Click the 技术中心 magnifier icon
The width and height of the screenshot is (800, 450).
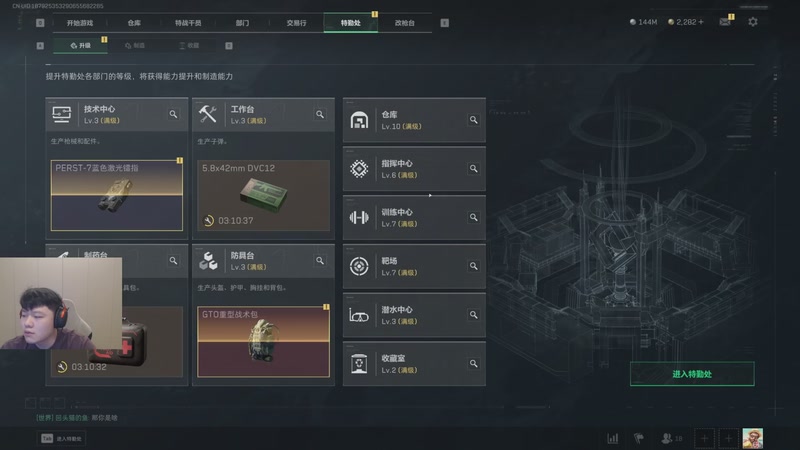pyautogui.click(x=173, y=114)
